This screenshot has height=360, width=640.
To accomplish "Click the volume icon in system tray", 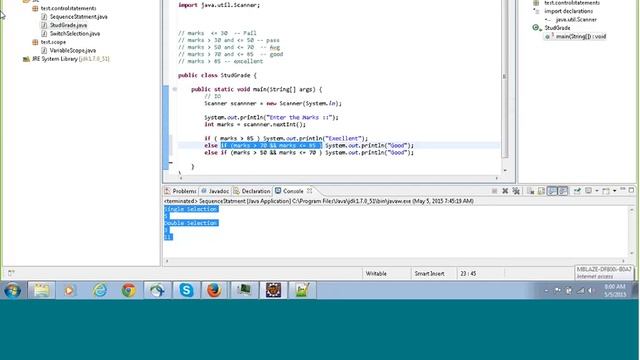I will click(590, 291).
